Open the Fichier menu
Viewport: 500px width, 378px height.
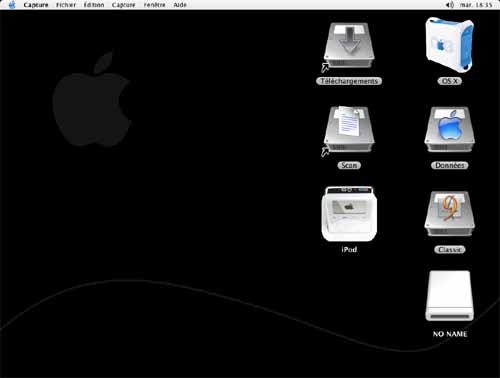(66, 5)
